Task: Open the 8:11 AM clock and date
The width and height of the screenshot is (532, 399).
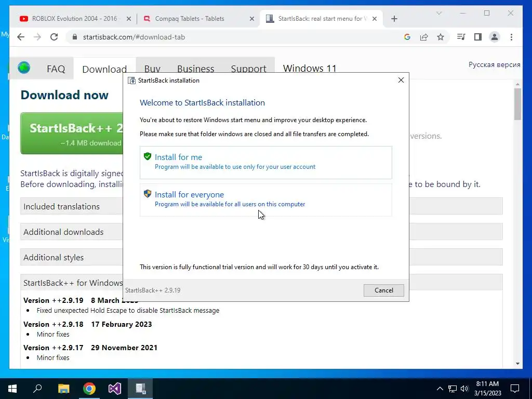Action: click(487, 389)
